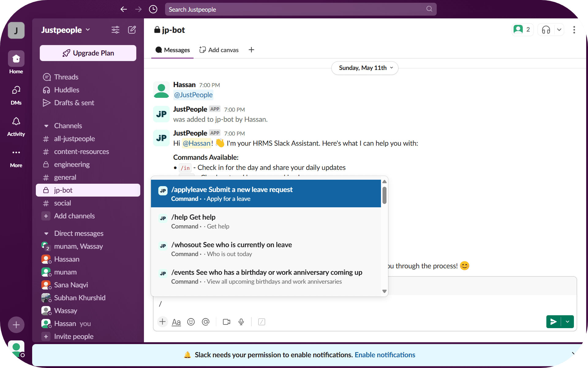Open the Justpeople workspace name dropdown
Viewport: 588px width, 368px height.
click(x=66, y=30)
